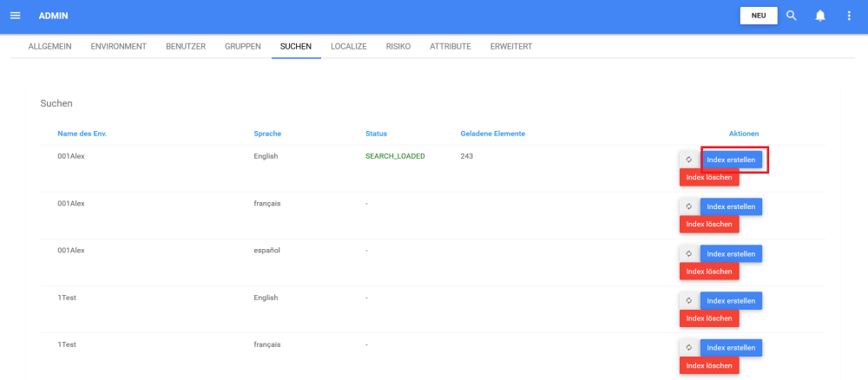
Task: Click the NEU button
Action: (x=759, y=16)
